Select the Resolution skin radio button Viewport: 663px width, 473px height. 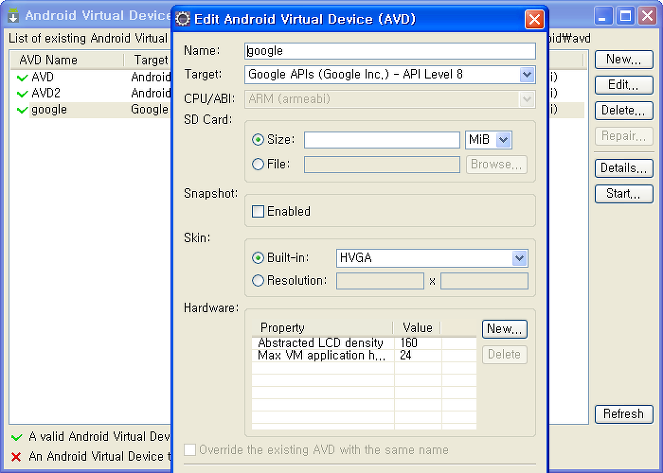coord(258,281)
